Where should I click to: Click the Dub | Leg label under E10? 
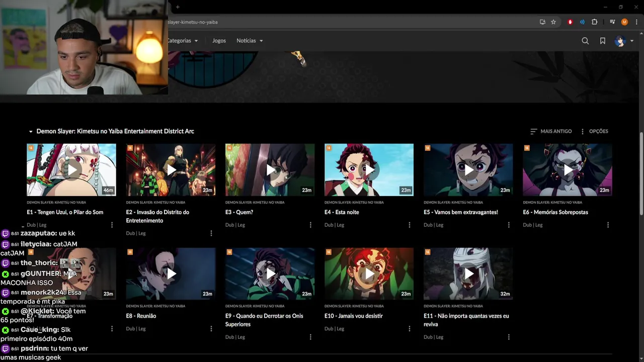334,328
